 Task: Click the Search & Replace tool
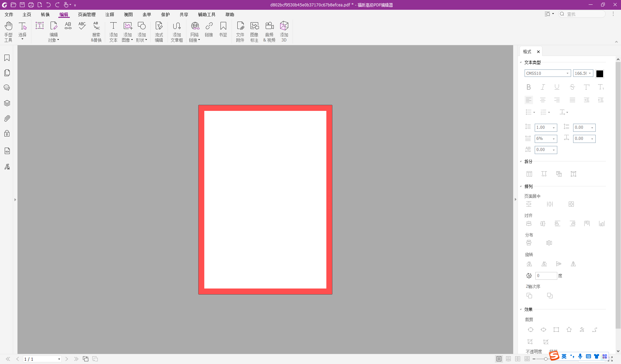point(96,32)
